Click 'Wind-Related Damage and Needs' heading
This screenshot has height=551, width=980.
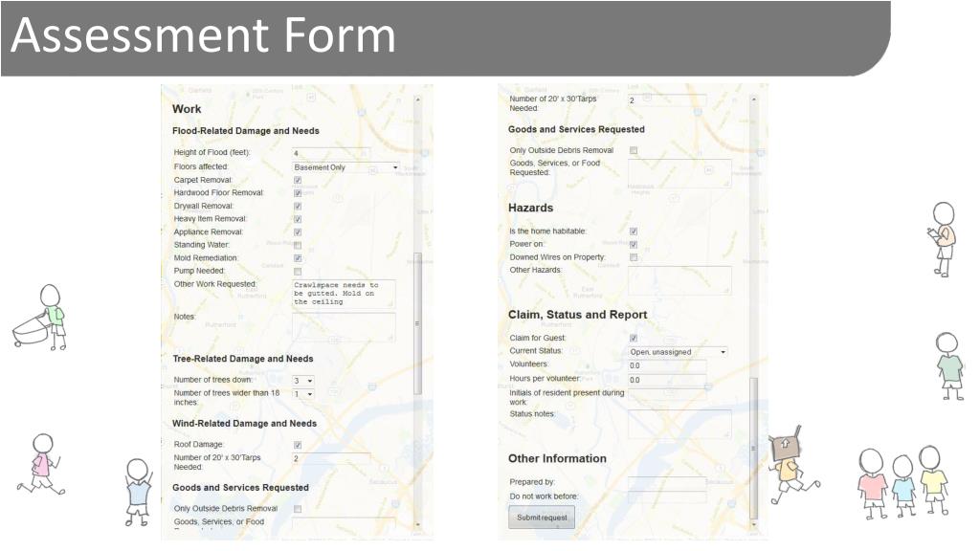click(244, 424)
